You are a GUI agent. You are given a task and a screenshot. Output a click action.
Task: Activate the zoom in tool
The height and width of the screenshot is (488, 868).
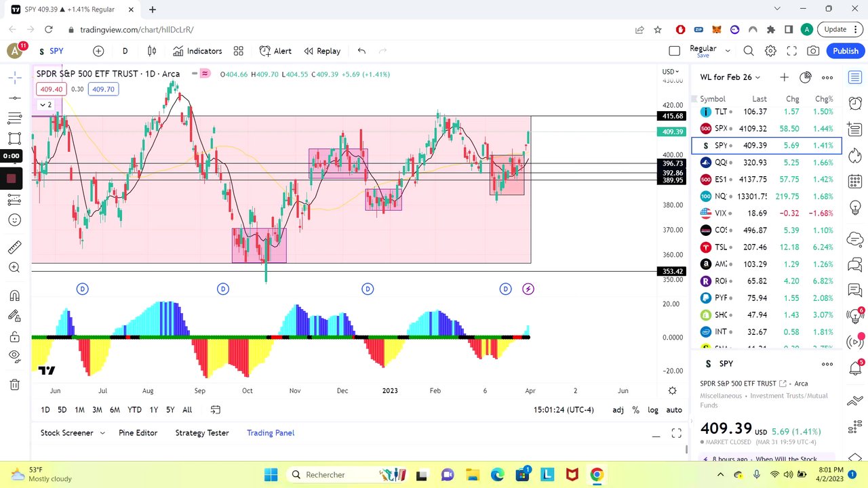(15, 268)
